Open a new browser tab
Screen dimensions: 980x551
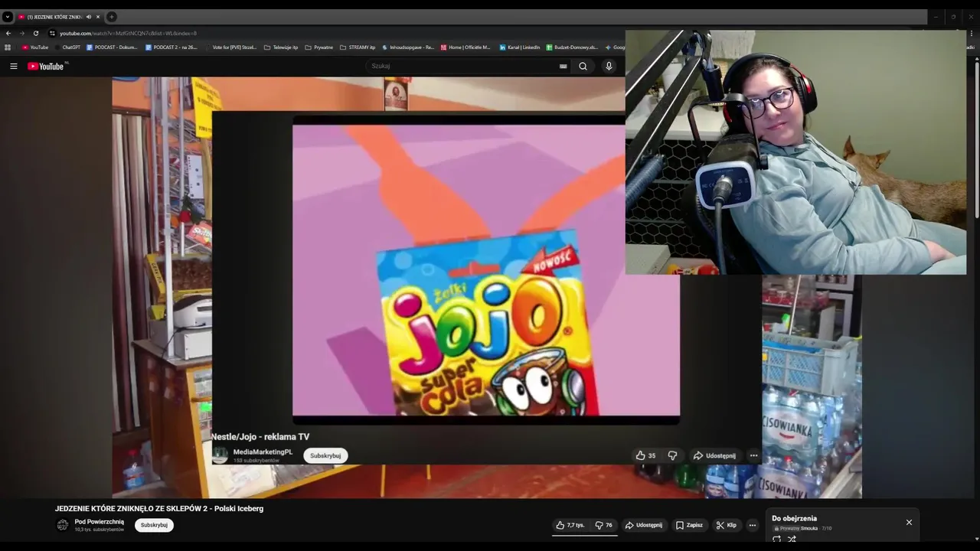tap(112, 17)
